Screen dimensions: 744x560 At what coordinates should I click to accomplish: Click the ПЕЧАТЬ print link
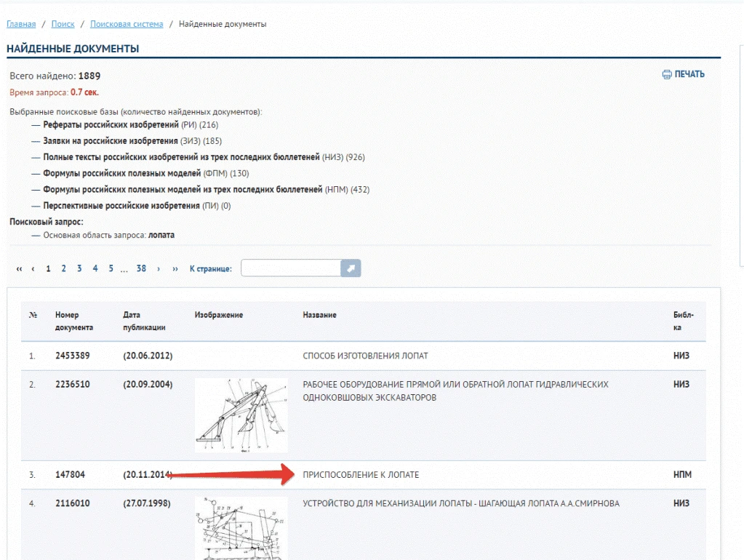(689, 74)
